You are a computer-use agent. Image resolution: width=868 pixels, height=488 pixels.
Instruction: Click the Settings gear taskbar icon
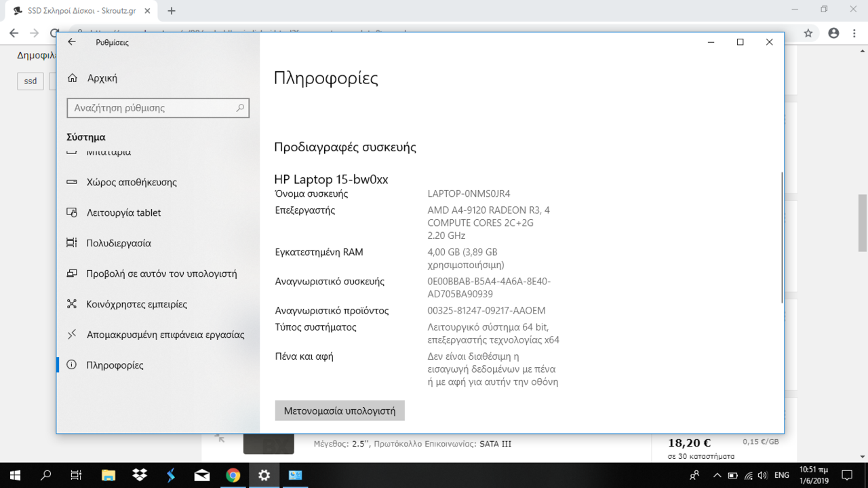(264, 475)
